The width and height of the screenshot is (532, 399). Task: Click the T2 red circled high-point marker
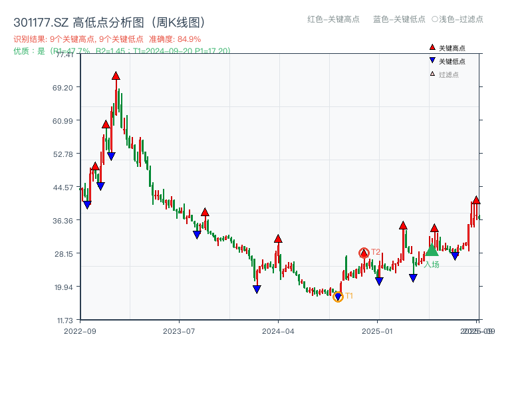364,252
